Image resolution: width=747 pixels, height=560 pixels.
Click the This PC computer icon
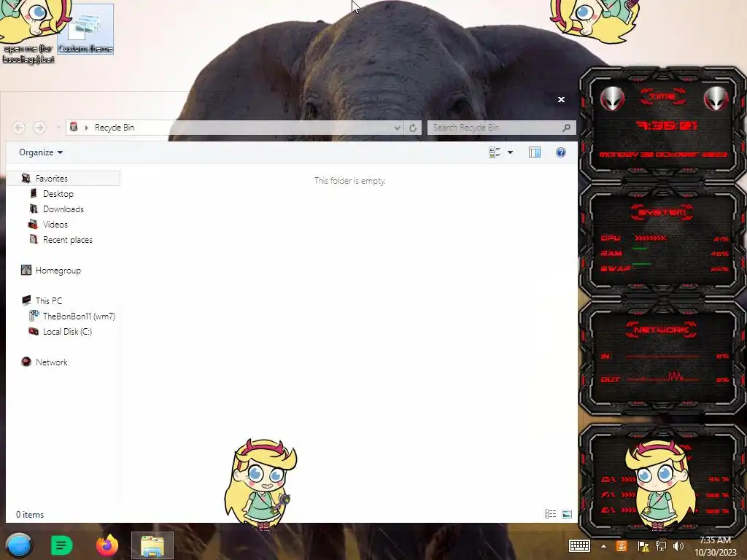tap(26, 300)
